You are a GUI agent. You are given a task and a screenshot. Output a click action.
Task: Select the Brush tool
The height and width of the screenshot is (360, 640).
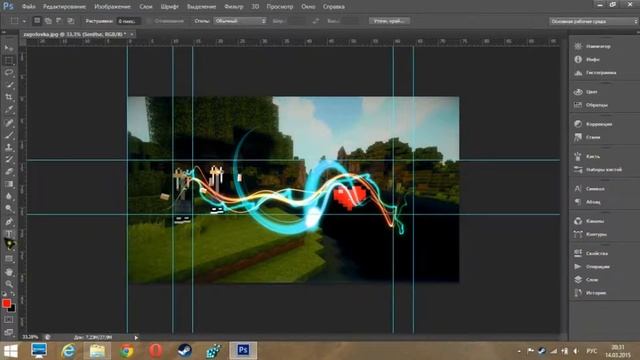(9, 135)
